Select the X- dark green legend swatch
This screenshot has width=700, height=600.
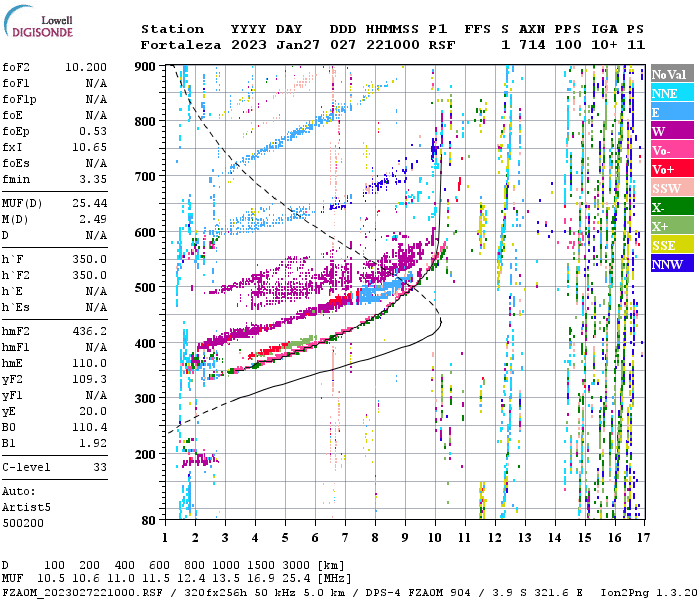pyautogui.click(x=672, y=207)
